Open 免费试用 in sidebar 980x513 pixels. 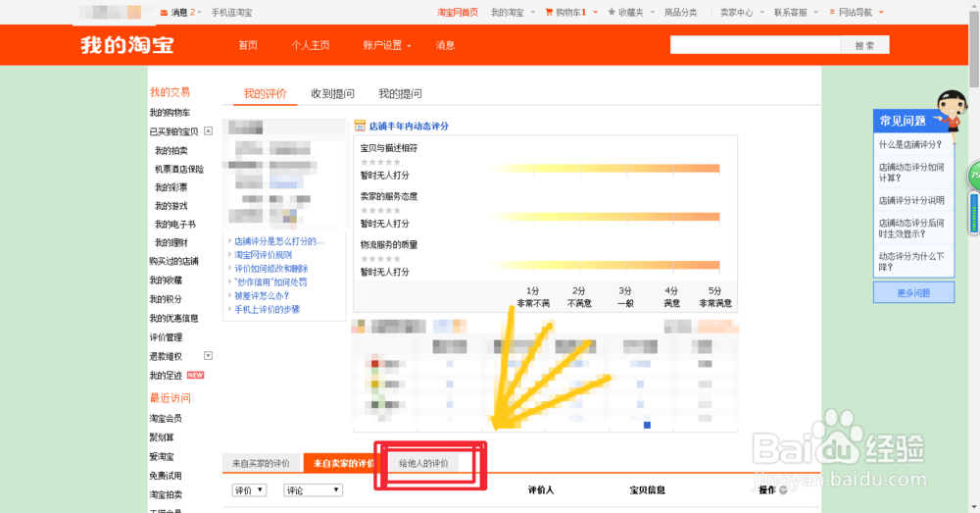tap(166, 476)
